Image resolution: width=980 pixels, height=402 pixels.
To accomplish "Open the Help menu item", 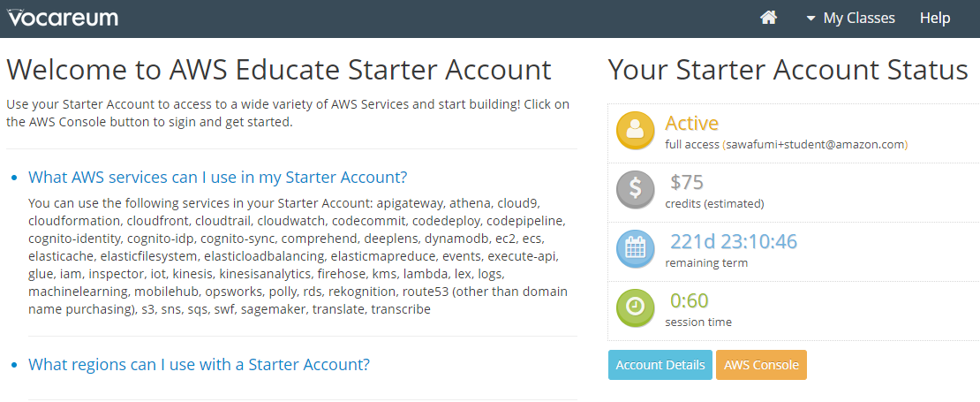I will 935,19.
